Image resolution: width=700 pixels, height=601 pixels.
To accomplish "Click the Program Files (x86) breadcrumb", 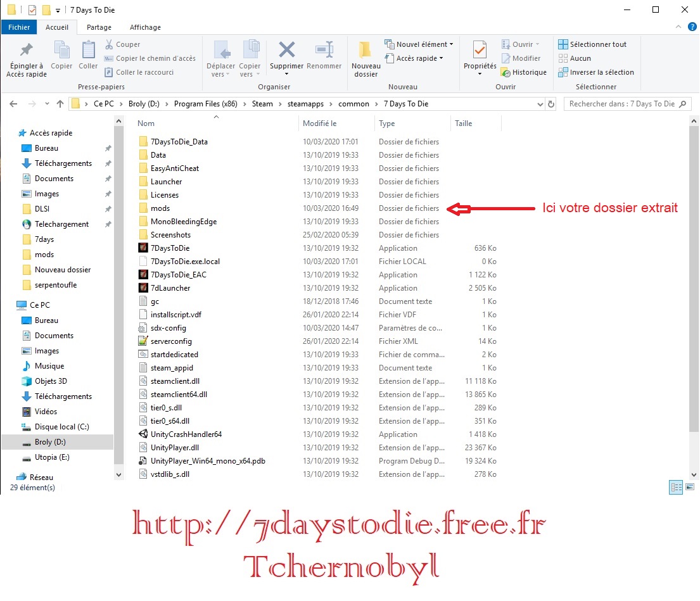I will pos(205,104).
